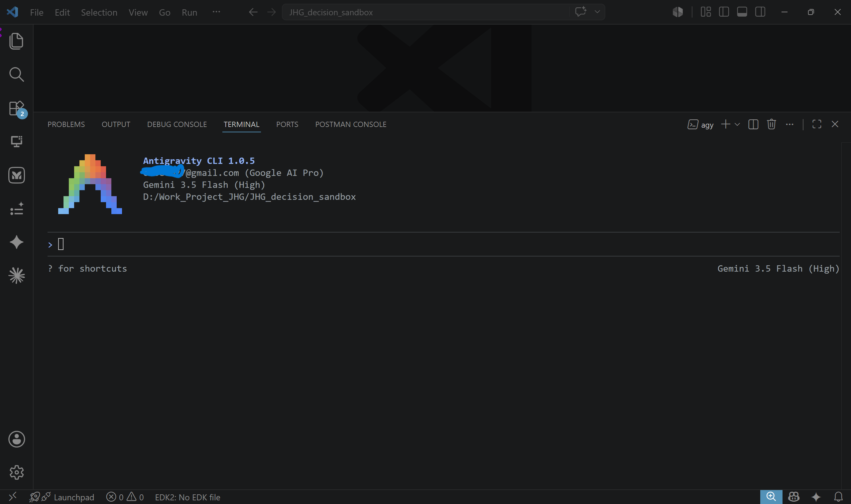Image resolution: width=851 pixels, height=504 pixels.
Task: Open Remote Explorer monitor icon
Action: click(16, 141)
